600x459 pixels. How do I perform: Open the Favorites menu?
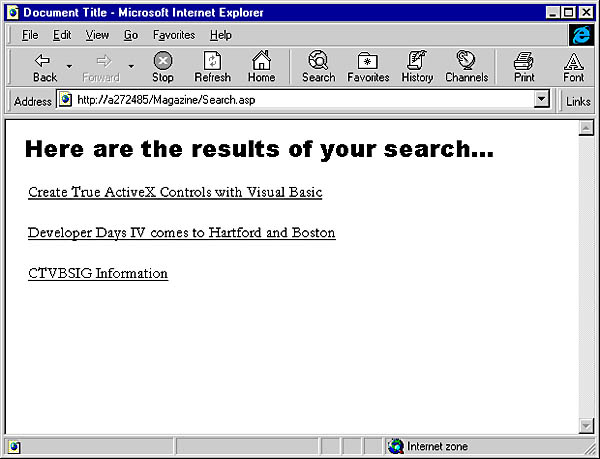click(x=174, y=35)
